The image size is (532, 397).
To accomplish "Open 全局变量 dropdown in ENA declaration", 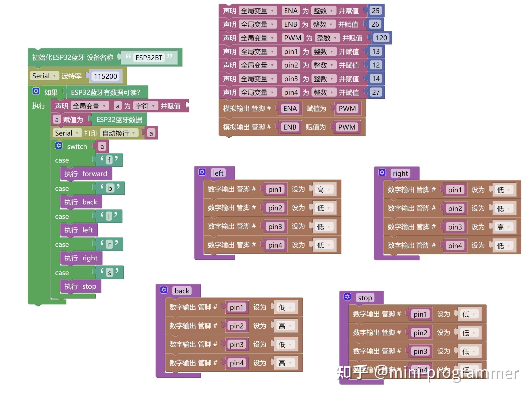I will [x=258, y=11].
